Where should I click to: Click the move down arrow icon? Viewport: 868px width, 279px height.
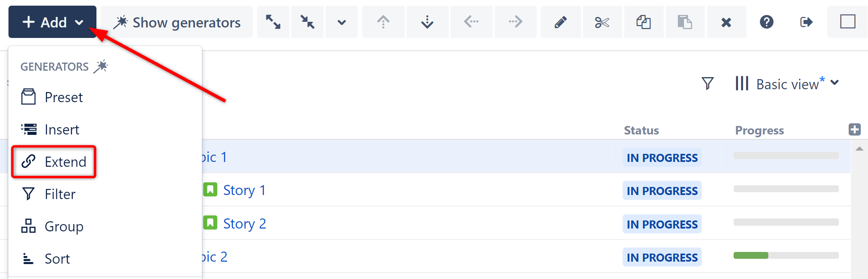click(x=427, y=22)
